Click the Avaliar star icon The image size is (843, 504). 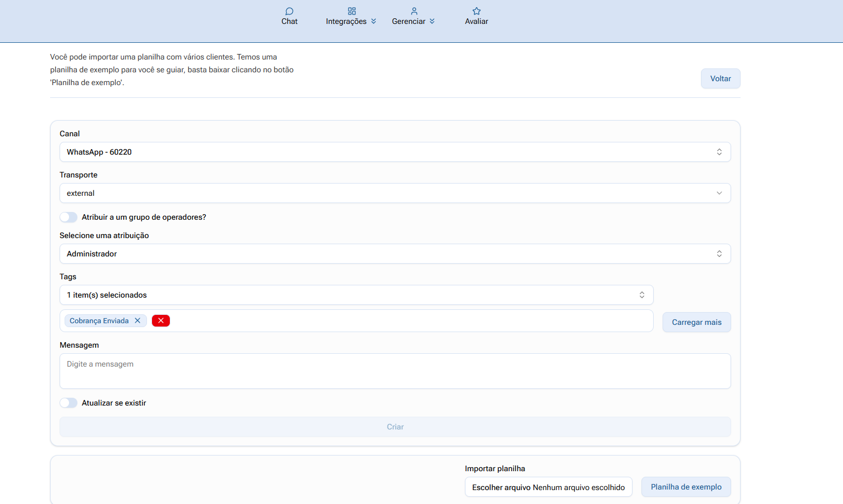(x=477, y=11)
